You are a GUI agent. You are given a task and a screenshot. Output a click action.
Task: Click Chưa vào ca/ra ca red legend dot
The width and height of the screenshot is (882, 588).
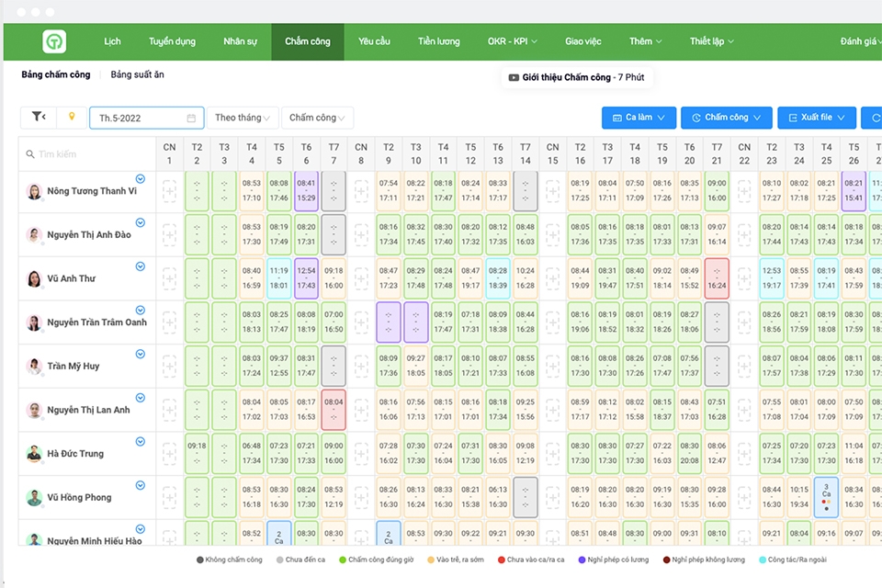(502, 560)
